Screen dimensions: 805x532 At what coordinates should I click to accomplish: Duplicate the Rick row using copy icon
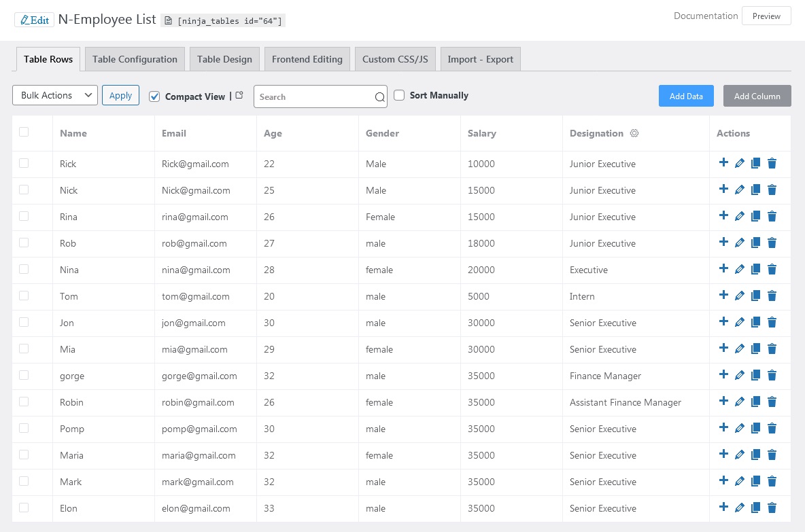[x=755, y=163]
